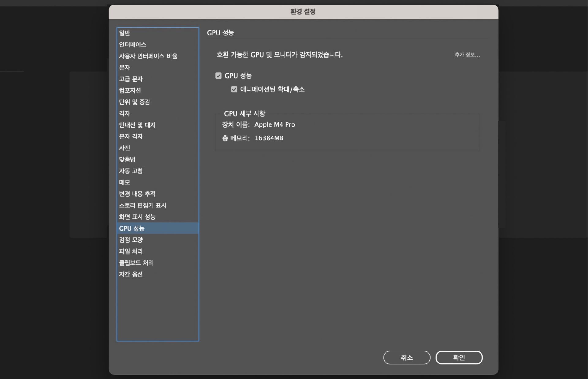
Task: Select 일반 in preferences list
Action: coord(125,33)
